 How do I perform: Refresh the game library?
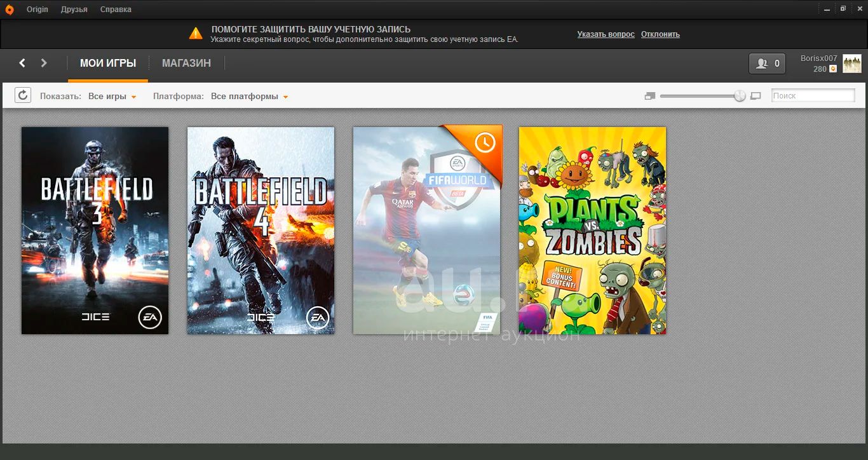(x=23, y=95)
